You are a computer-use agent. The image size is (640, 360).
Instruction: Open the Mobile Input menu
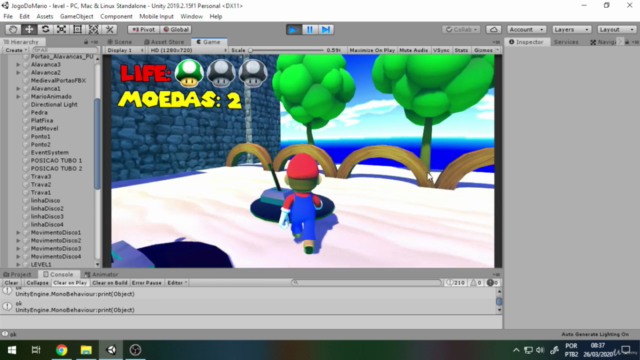click(156, 16)
